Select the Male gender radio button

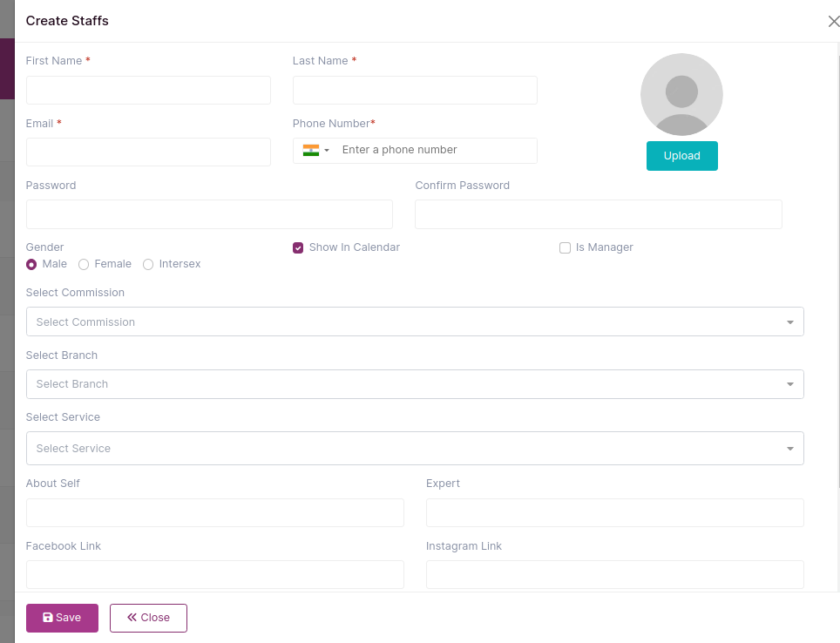tap(31, 264)
